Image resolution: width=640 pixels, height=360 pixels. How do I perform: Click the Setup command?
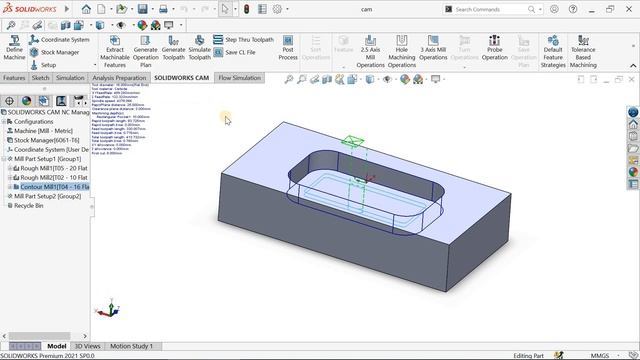[x=43, y=65]
